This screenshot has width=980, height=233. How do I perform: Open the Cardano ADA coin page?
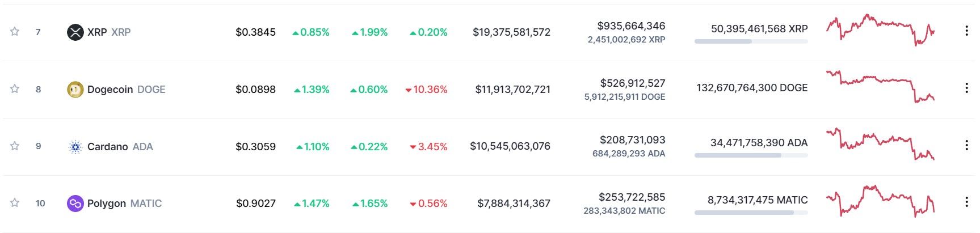[120, 147]
